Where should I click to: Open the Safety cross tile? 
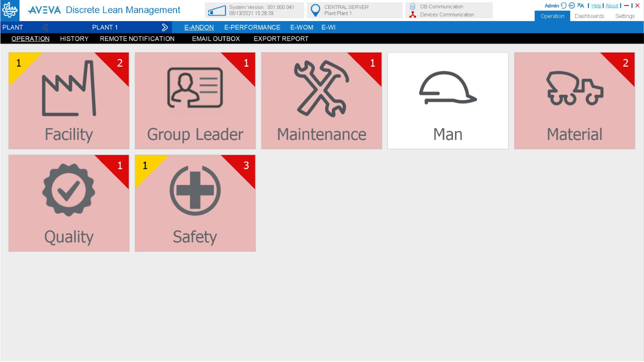tap(195, 203)
